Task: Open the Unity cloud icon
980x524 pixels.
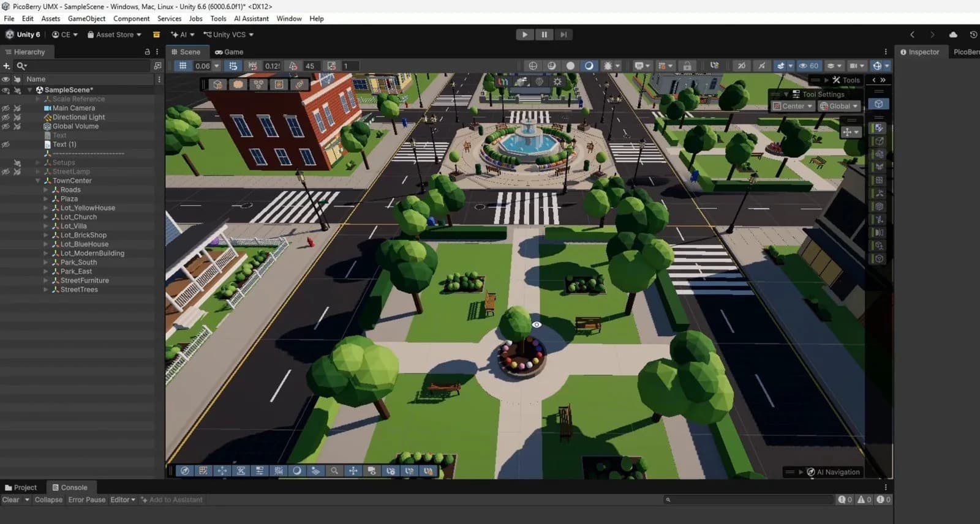Action: point(953,35)
